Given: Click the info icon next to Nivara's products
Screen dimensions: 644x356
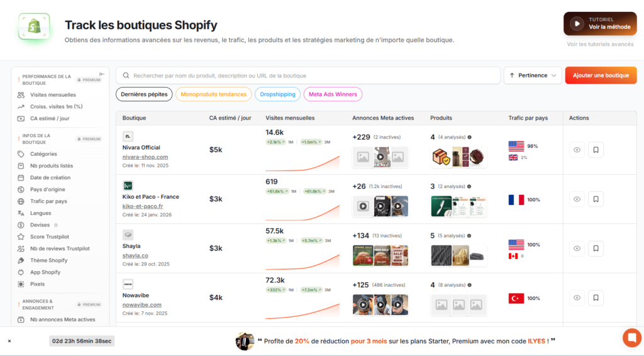Looking at the screenshot, I should click(x=469, y=137).
